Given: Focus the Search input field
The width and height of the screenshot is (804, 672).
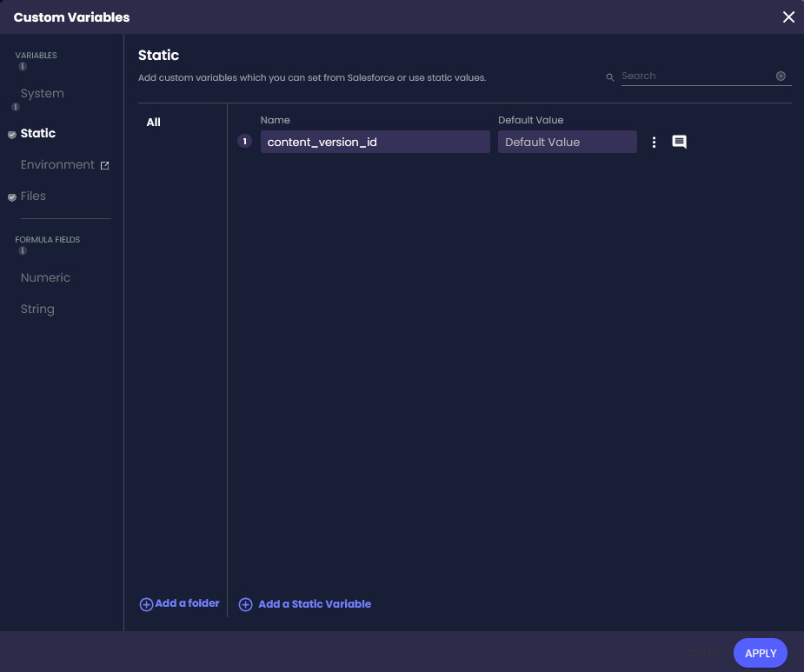Looking at the screenshot, I should (x=697, y=76).
